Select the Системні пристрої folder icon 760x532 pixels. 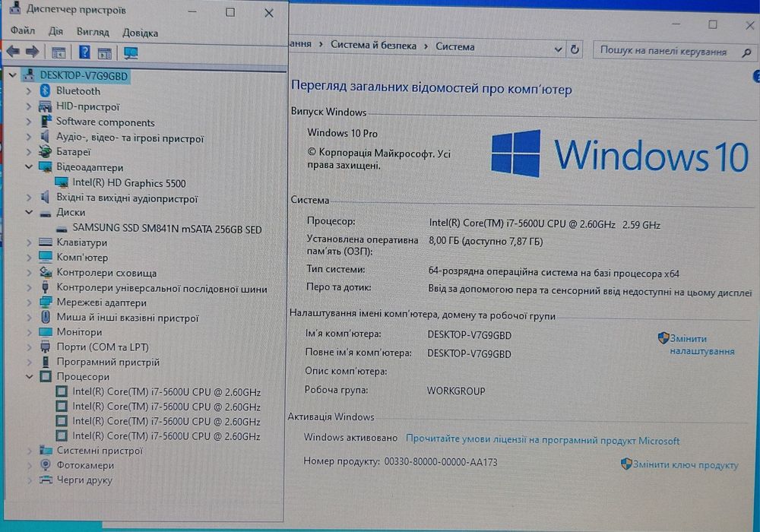point(46,450)
